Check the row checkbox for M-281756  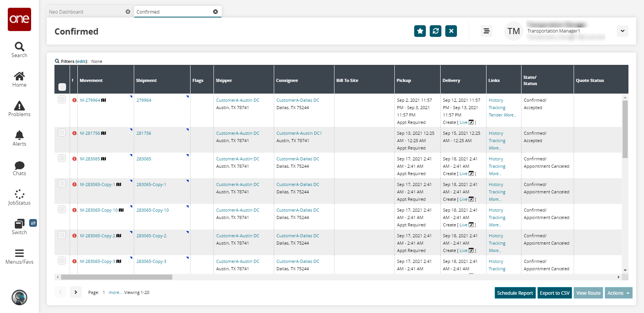(62, 133)
